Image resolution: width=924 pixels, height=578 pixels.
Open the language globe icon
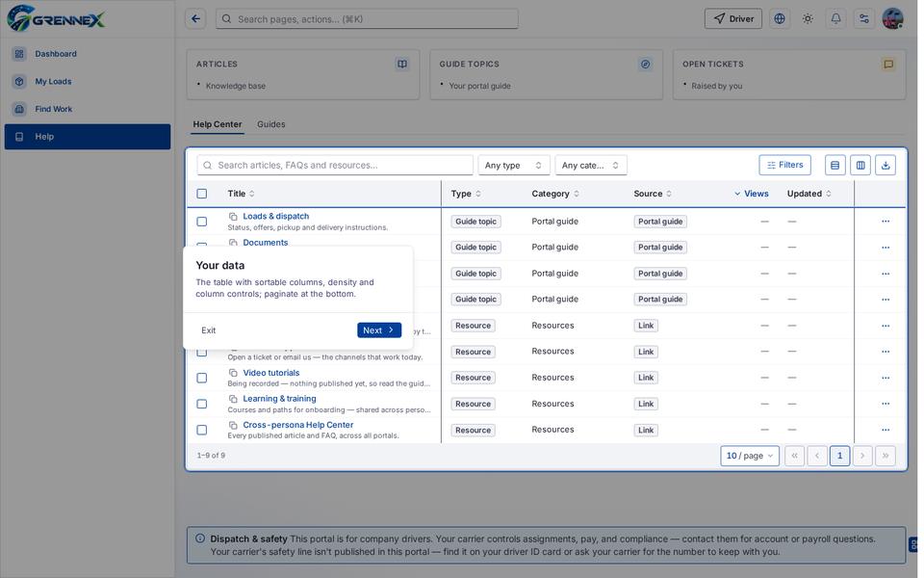coord(780,19)
